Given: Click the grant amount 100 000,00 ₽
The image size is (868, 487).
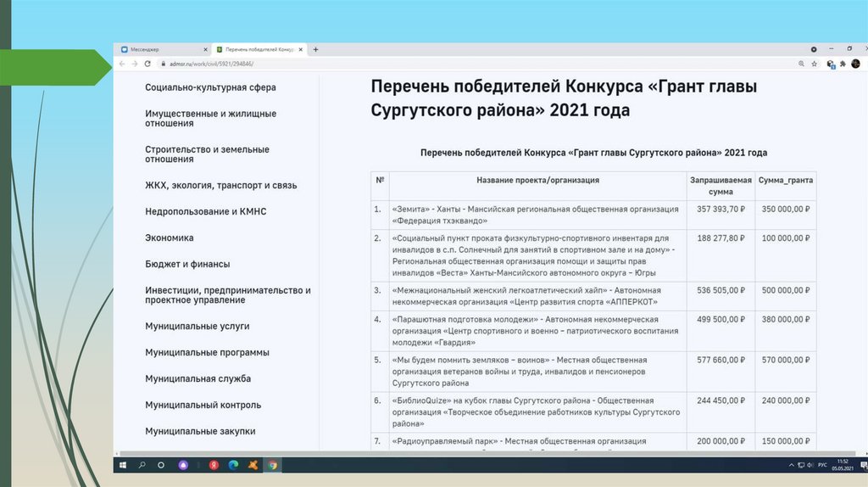Looking at the screenshot, I should (786, 238).
